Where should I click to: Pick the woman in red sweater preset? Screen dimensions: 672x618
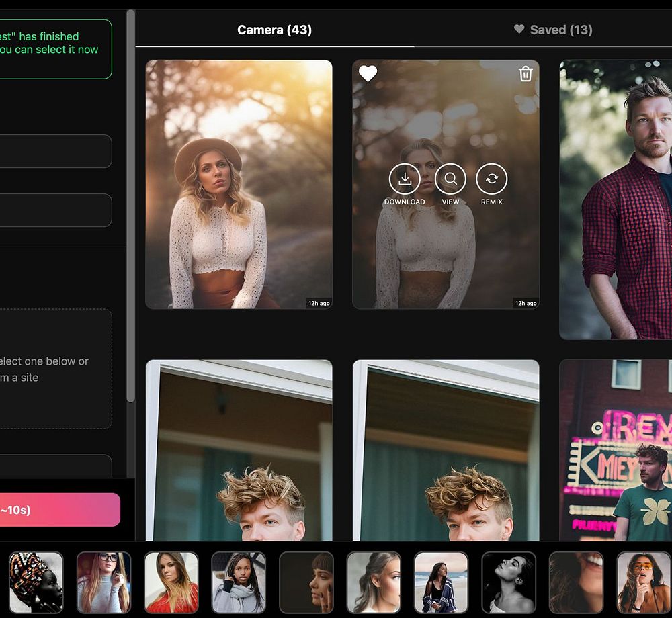pyautogui.click(x=171, y=582)
